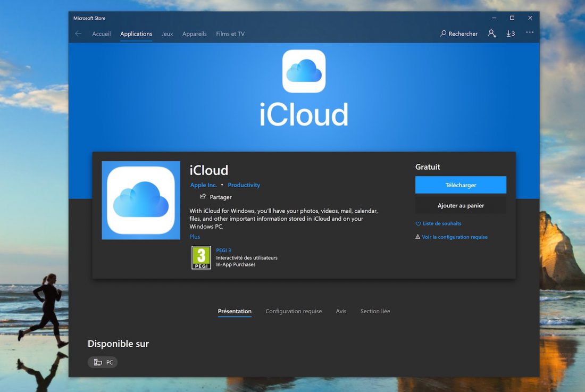The image size is (585, 392).
Task: Open the Apple Inc. publisher link
Action: (x=203, y=185)
